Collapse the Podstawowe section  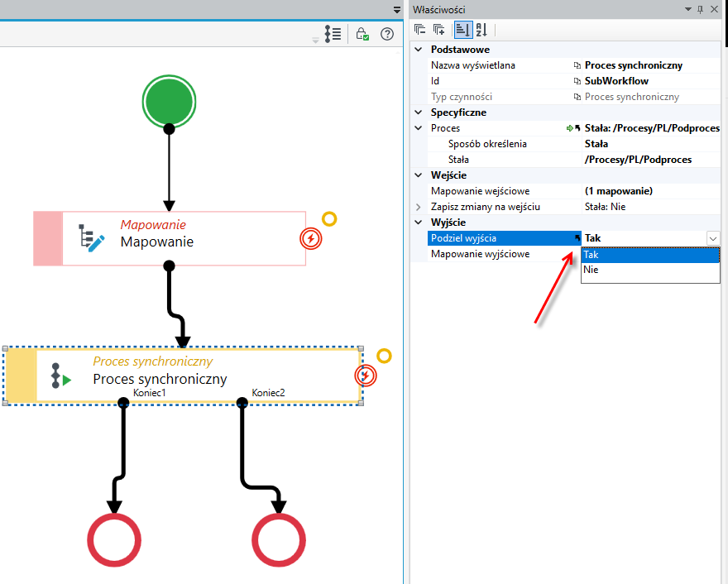(419, 49)
